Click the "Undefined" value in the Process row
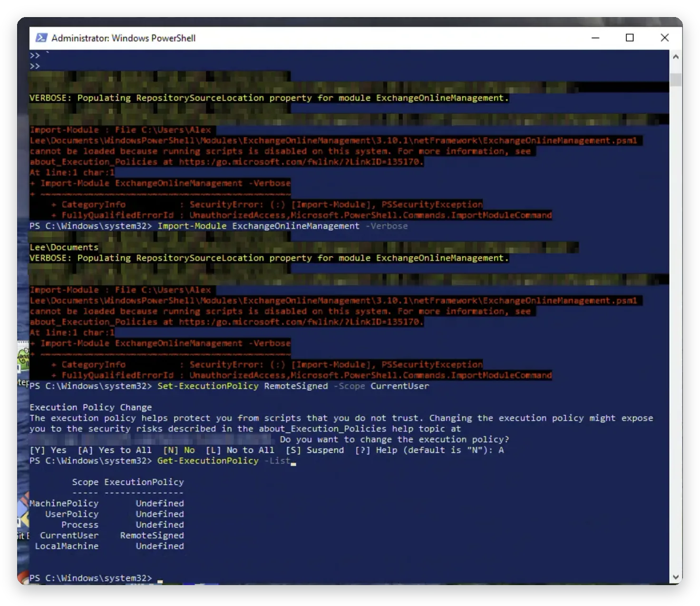 tap(160, 525)
